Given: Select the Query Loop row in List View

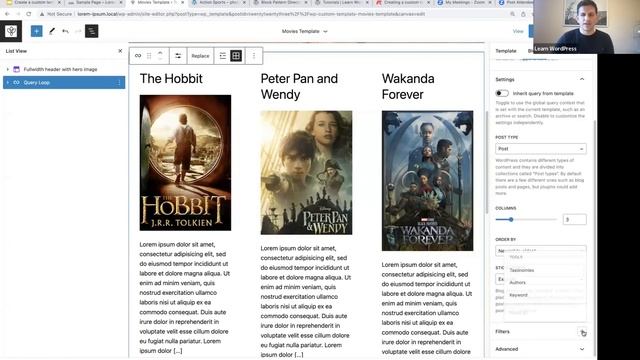Looking at the screenshot, I should pyautogui.click(x=64, y=82).
